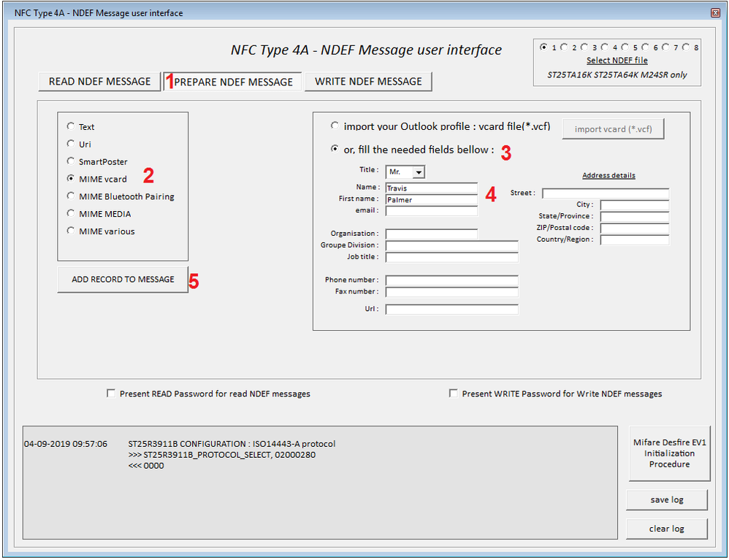Click the <<< 0000 log response line
Viewport: 729px width, 560px height.
click(x=146, y=466)
